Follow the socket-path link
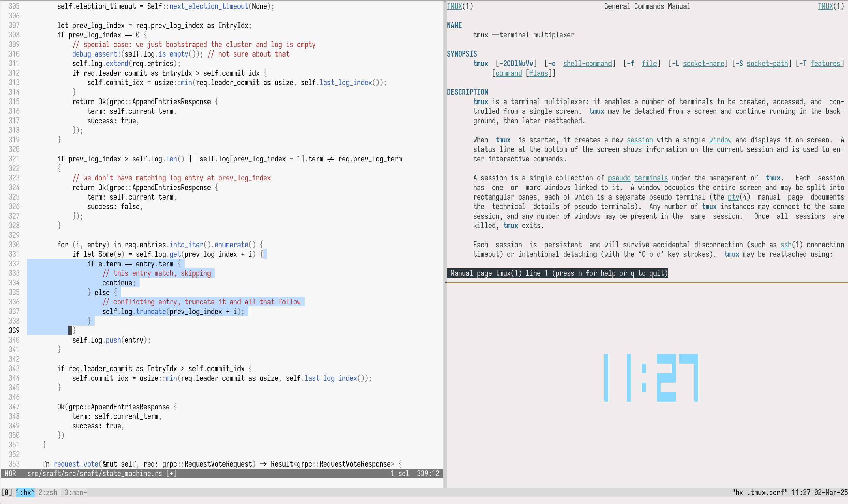This screenshot has height=504, width=848. pos(767,63)
